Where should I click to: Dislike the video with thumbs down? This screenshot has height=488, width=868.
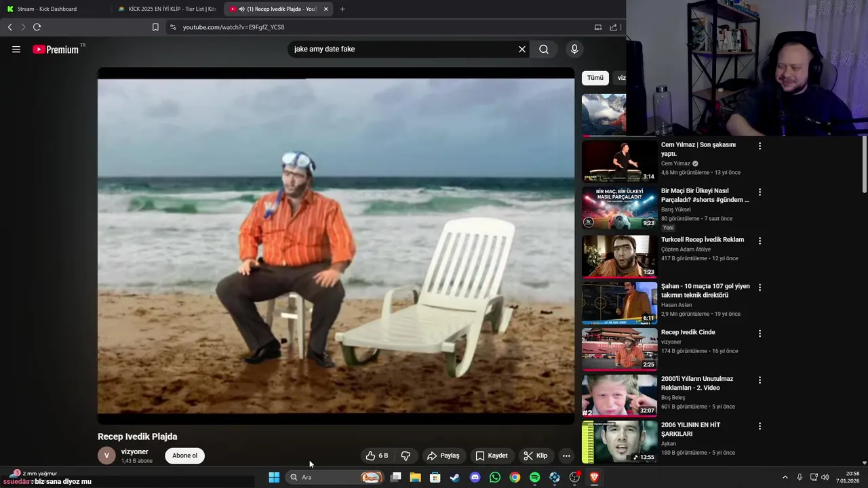coord(406,455)
